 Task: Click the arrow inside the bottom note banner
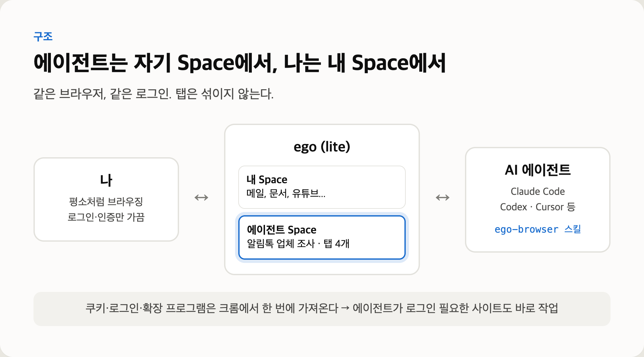(345, 308)
